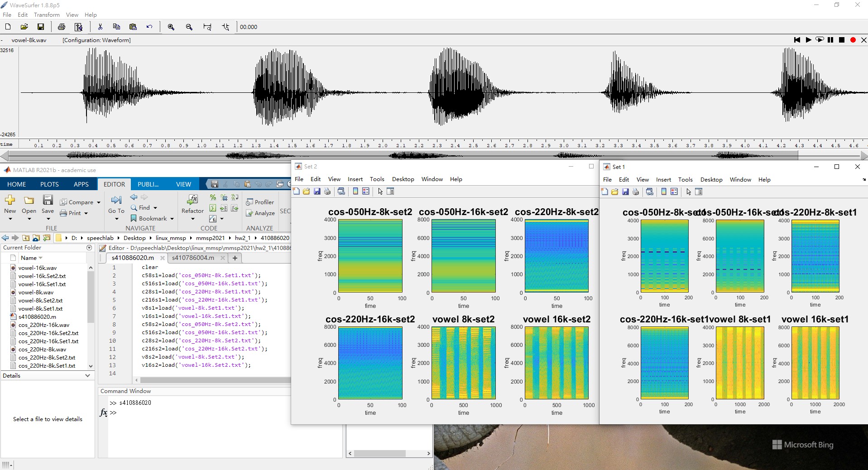
Task: Switch to MATLAB APPS tab
Action: coord(81,184)
